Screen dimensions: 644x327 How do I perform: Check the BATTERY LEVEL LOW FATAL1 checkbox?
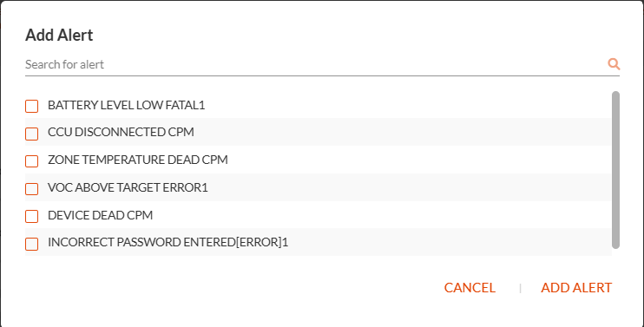click(31, 106)
